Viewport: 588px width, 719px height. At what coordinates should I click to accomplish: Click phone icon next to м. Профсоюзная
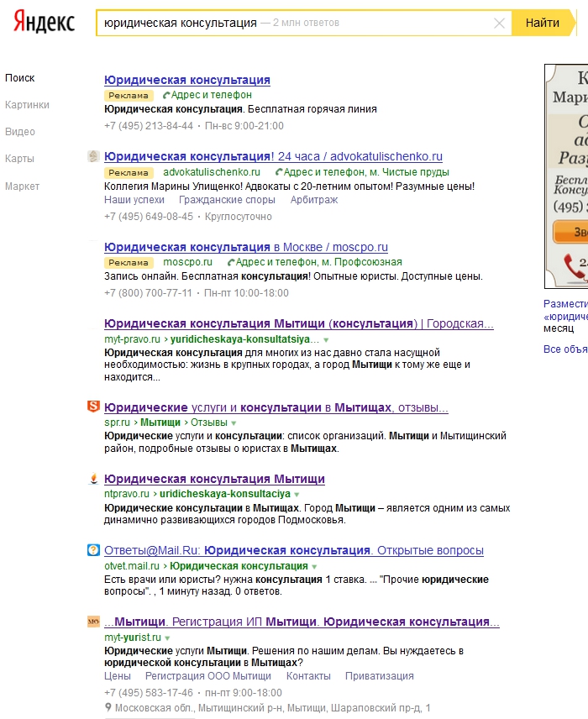(231, 262)
